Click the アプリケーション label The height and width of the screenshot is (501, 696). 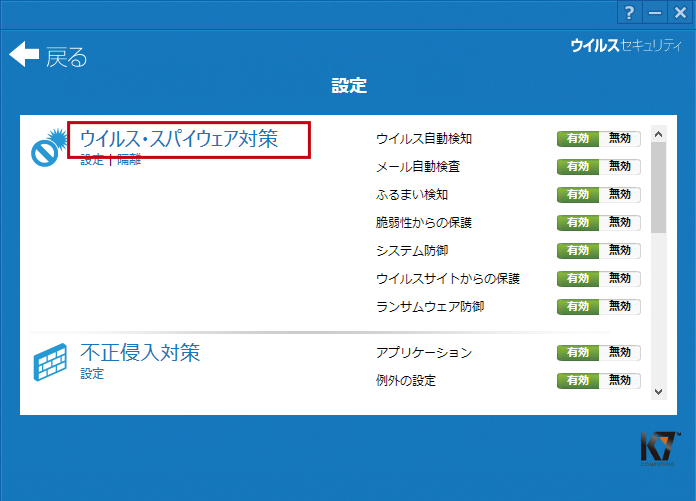(424, 353)
